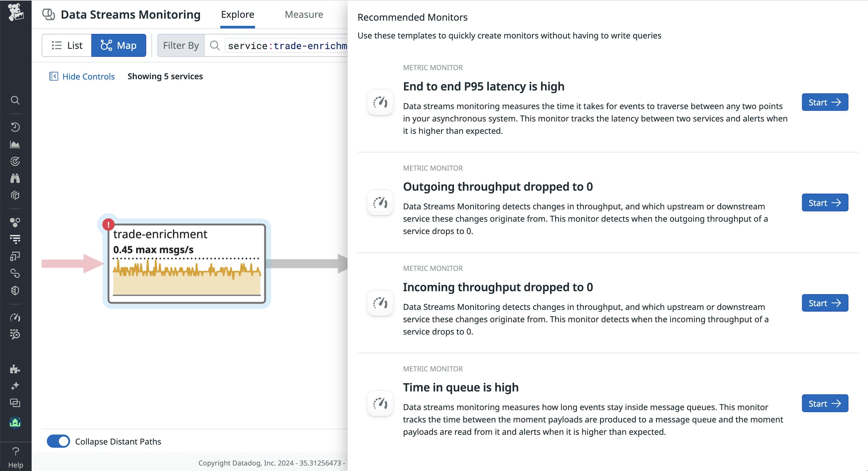Start the End to end P95 latency monitor
The width and height of the screenshot is (868, 471).
point(825,103)
